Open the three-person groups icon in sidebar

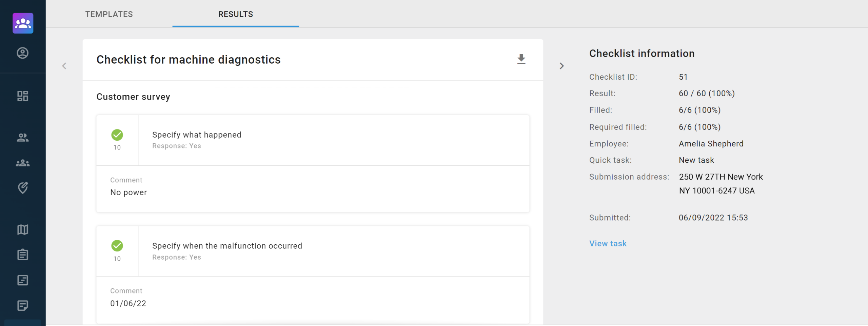point(23,163)
